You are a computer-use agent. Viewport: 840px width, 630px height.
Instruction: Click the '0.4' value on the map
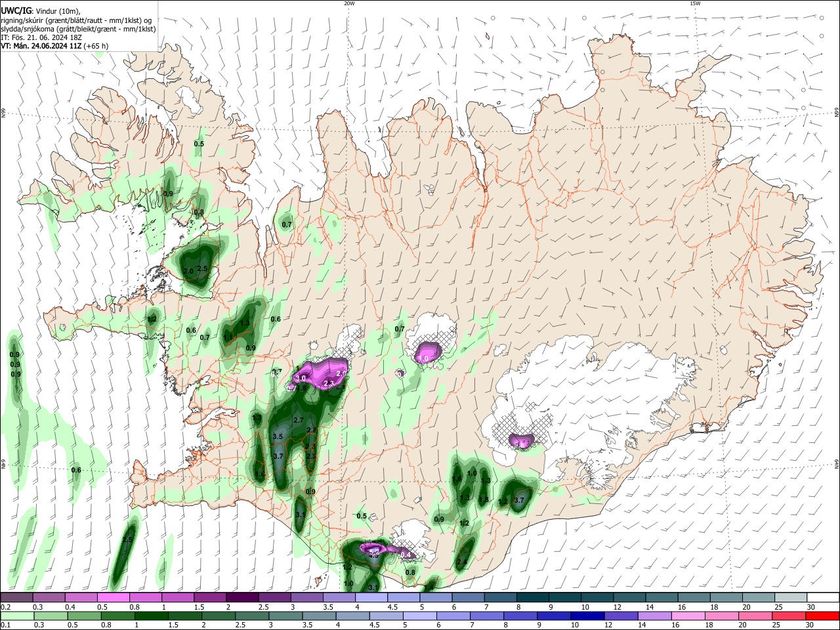pos(406,555)
